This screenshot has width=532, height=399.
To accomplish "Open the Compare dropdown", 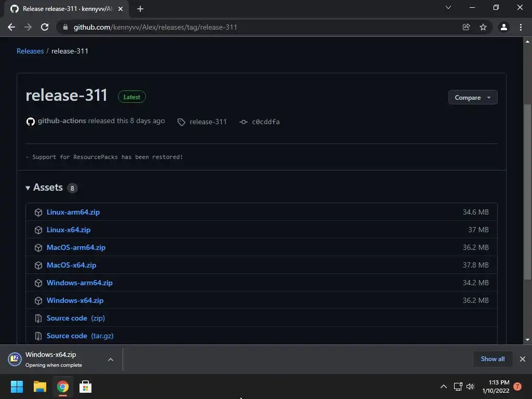I will point(473,97).
